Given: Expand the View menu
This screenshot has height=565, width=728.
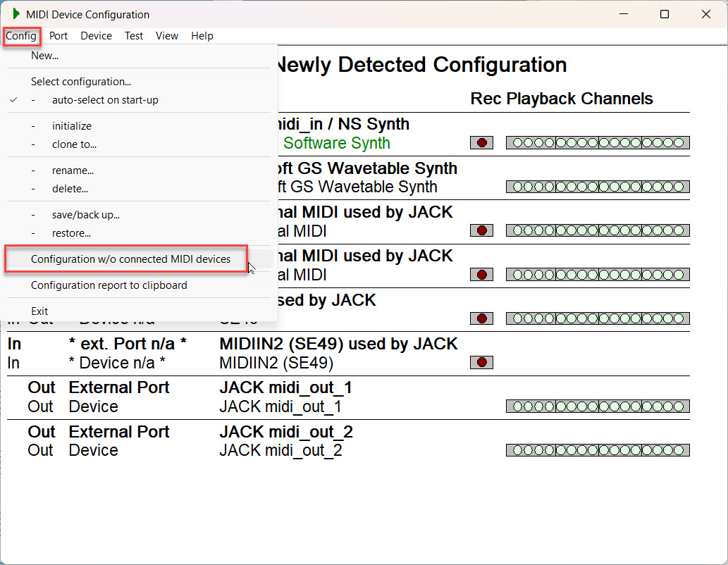Looking at the screenshot, I should (x=167, y=36).
